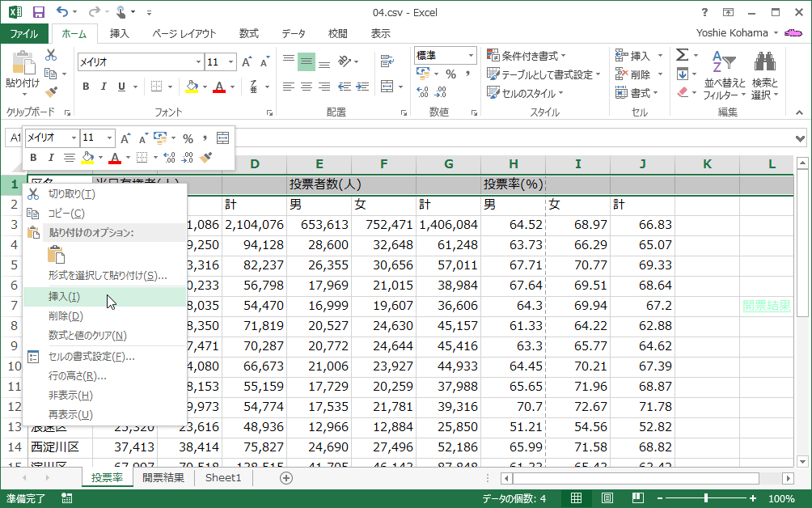Viewport: 812px width, 508px height.
Task: Choose 数式と値のクリア(N) in context menu
Action: [104, 336]
